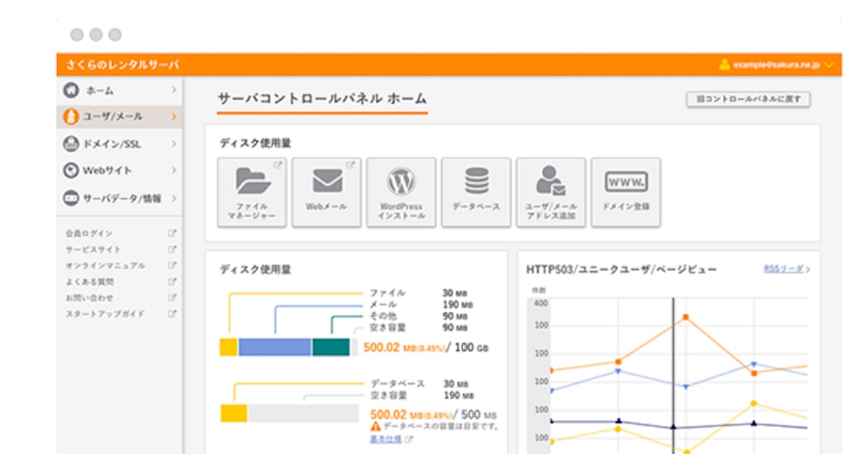Image resolution: width=868 pixels, height=454 pixels.
Task: Open the Webメール envelope icon
Action: click(x=326, y=181)
